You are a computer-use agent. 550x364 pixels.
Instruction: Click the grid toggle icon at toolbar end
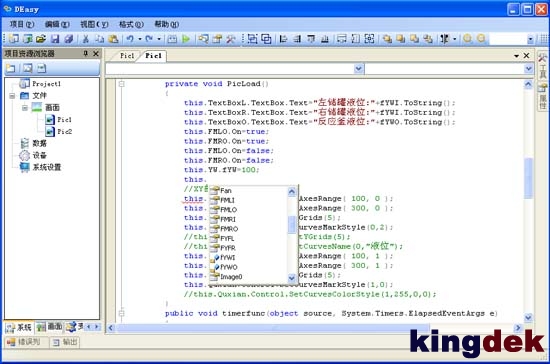click(x=544, y=39)
